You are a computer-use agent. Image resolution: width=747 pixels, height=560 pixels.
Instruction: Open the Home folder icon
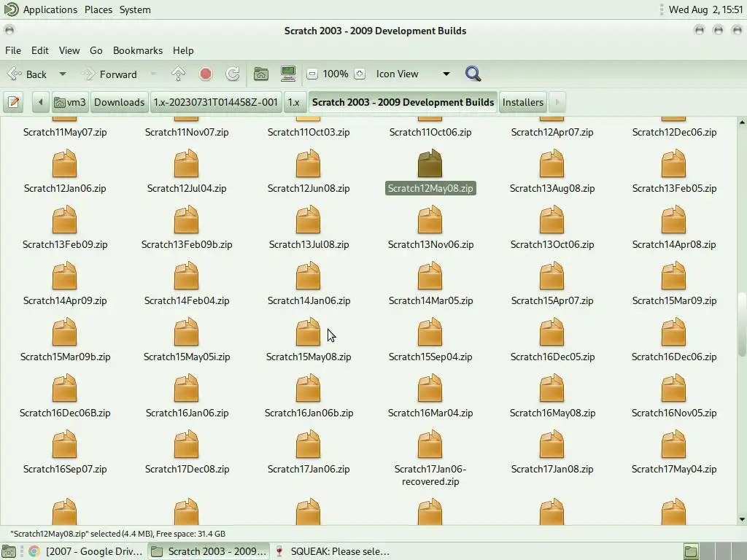(260, 74)
